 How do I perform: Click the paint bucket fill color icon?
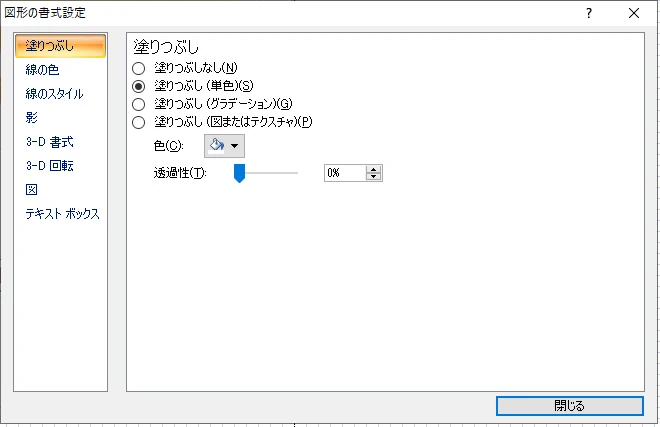tap(217, 145)
